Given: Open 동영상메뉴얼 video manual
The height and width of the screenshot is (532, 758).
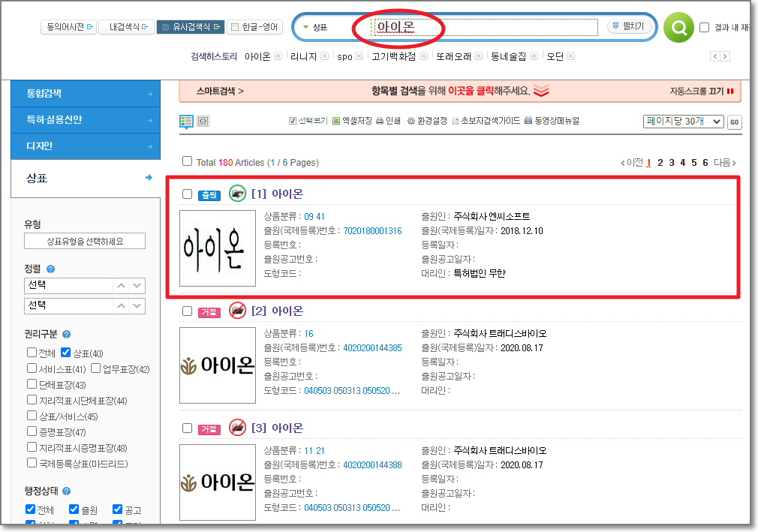Looking at the screenshot, I should [552, 121].
